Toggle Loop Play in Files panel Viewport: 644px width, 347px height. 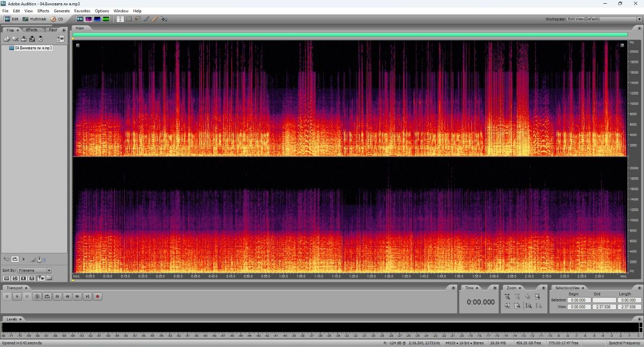[x=15, y=259]
